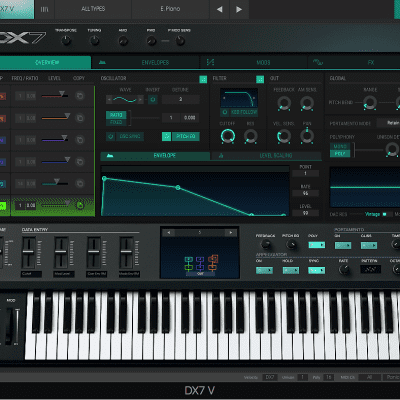Screen dimensions: 400x400
Task: Click the Detune value field
Action: click(181, 99)
